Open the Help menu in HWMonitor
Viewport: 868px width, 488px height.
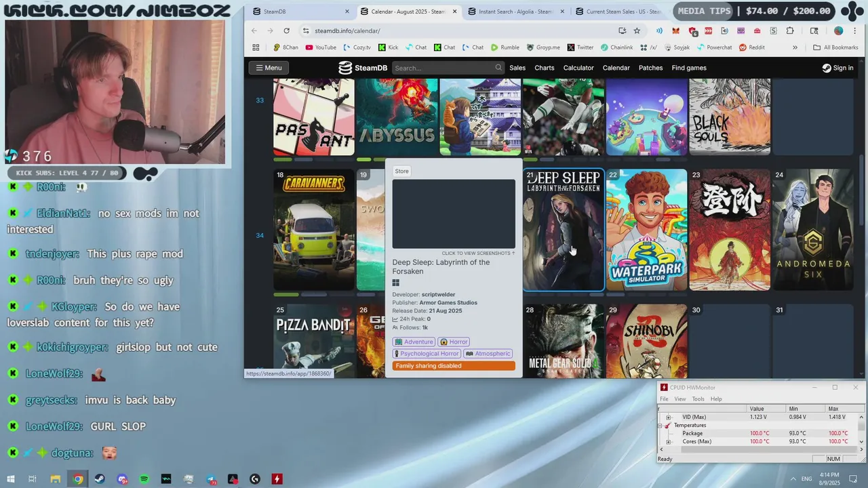(716, 399)
